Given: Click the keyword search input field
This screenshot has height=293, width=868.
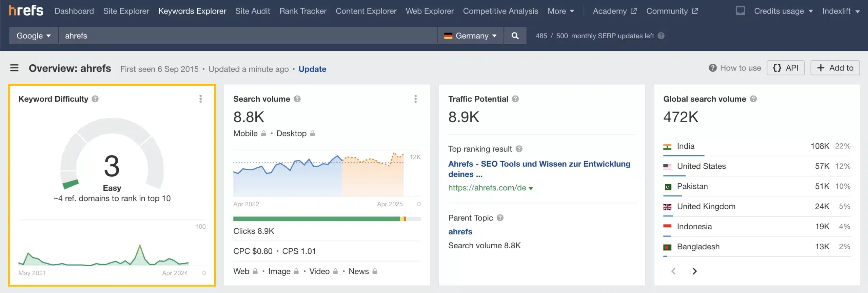Looking at the screenshot, I should pos(248,36).
